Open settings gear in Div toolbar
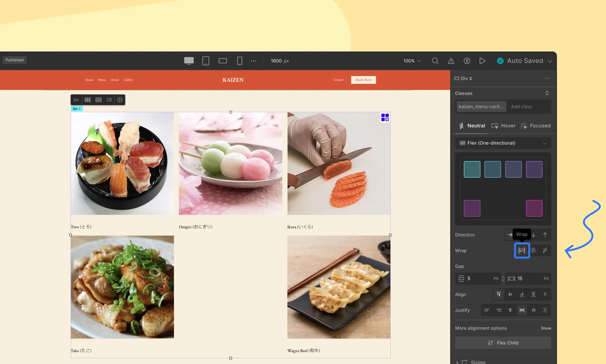The height and width of the screenshot is (364, 606). click(120, 100)
